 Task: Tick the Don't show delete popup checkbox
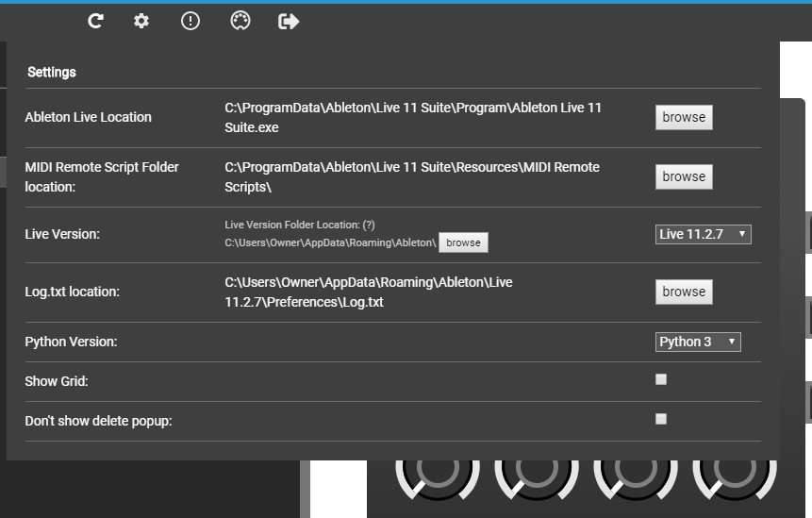[661, 419]
